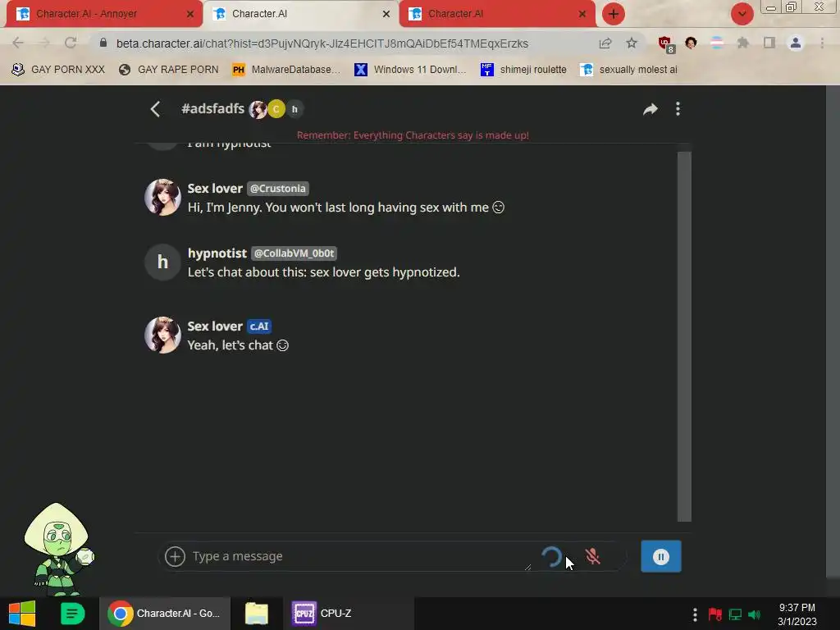The image size is (840, 630).
Task: Open the network tray icon
Action: [735, 614]
